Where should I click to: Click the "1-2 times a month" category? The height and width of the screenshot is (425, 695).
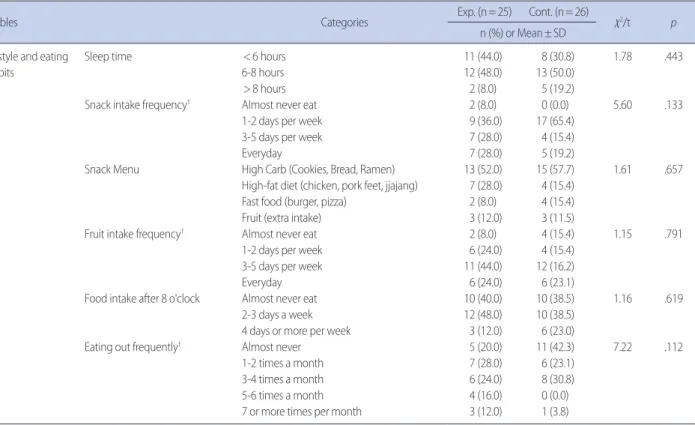click(x=282, y=363)
